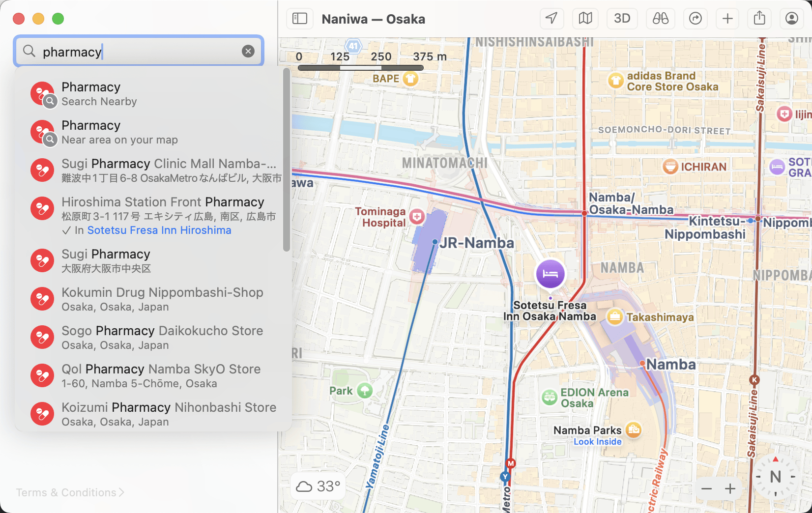
Task: Click the Iijin medical pin
Action: (x=784, y=114)
